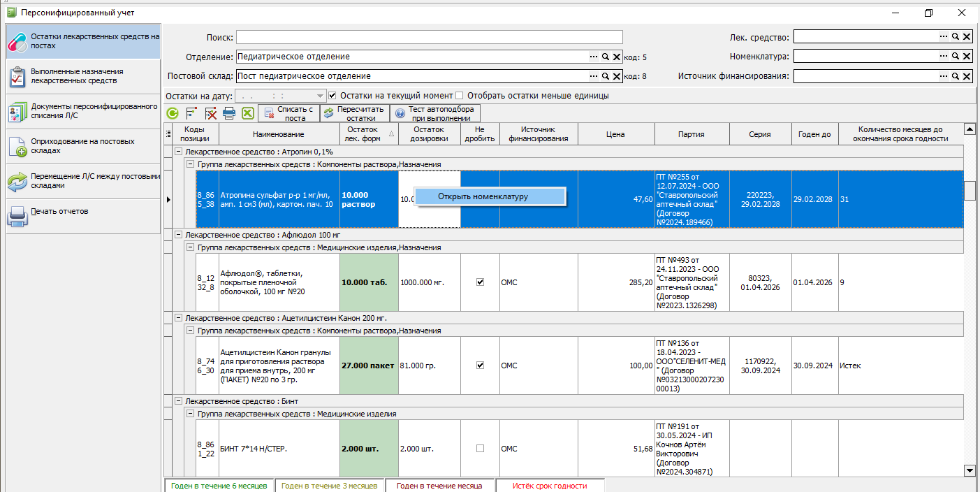Viewport: 980px width, 492px height.
Task: Collapse 'Ацетилцистеин Канон 200 мг.' group
Action: [x=178, y=318]
